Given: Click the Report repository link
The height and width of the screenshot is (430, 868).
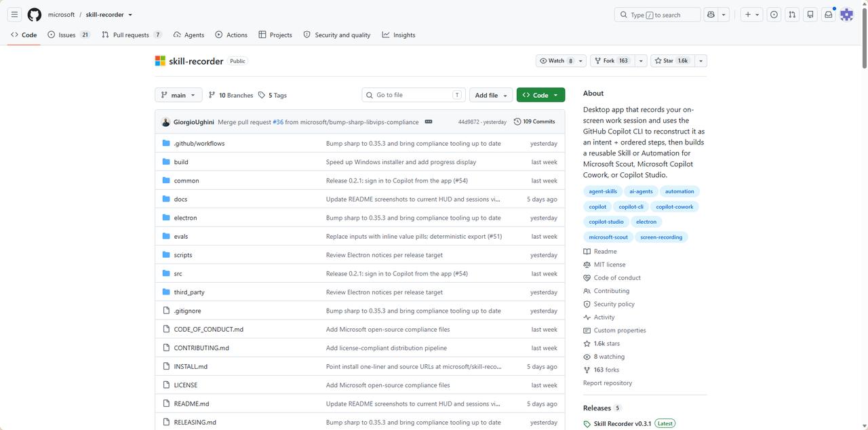Looking at the screenshot, I should [x=608, y=383].
